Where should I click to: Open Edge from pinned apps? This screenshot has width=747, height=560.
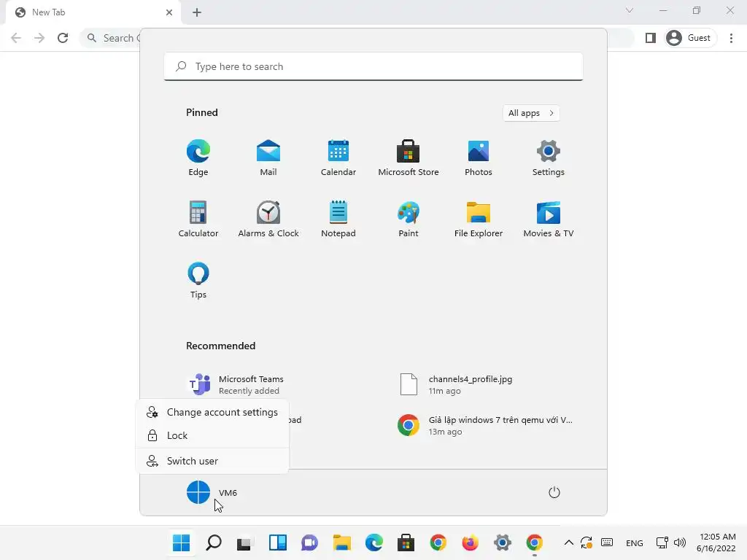pos(198,157)
